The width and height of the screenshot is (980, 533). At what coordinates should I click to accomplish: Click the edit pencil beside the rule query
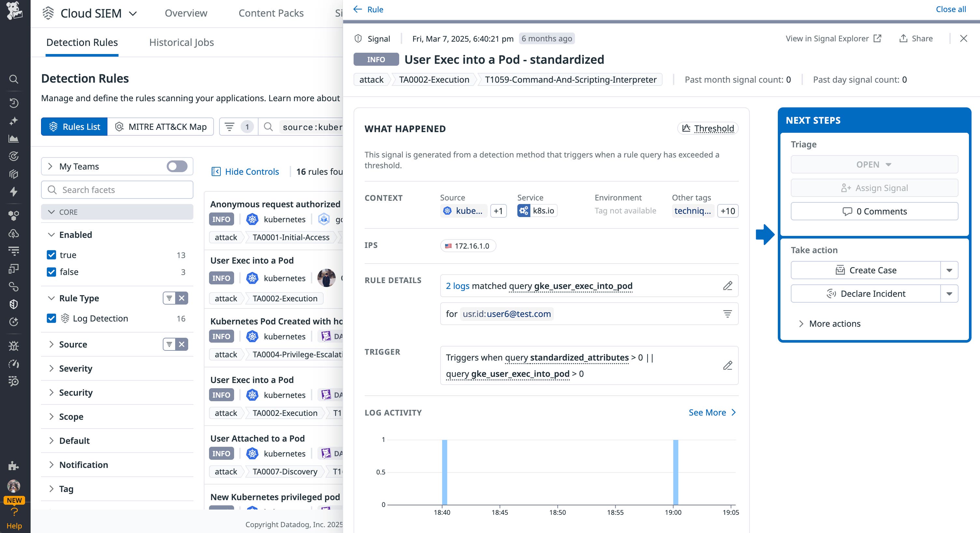(728, 286)
